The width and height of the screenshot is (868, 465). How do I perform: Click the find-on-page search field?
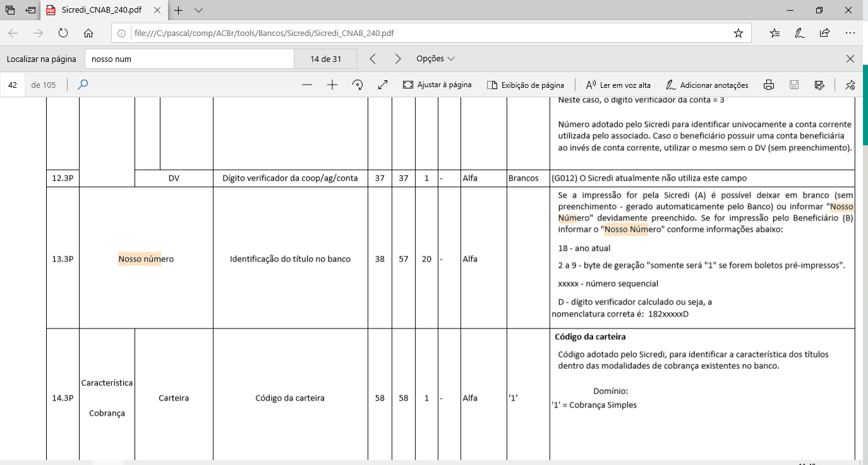click(190, 59)
